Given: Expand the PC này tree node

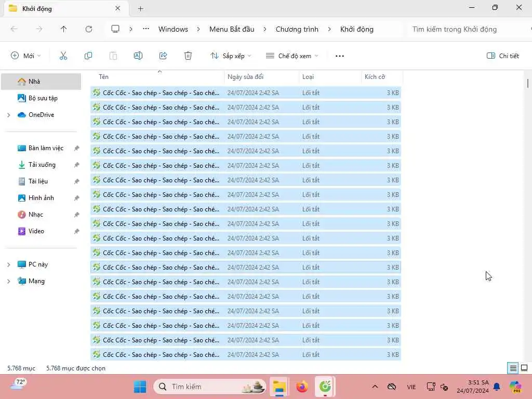Looking at the screenshot, I should pyautogui.click(x=9, y=264).
